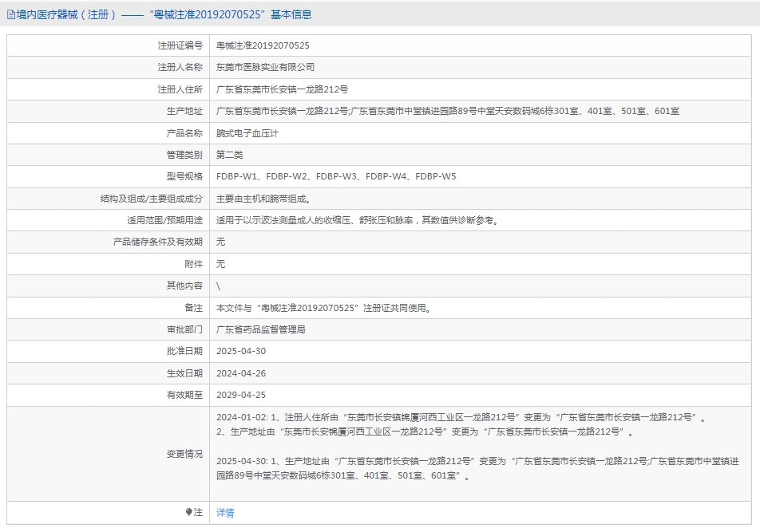Image resolution: width=760 pixels, height=532 pixels.
Task: Click the 审批部门 label
Action: [184, 329]
